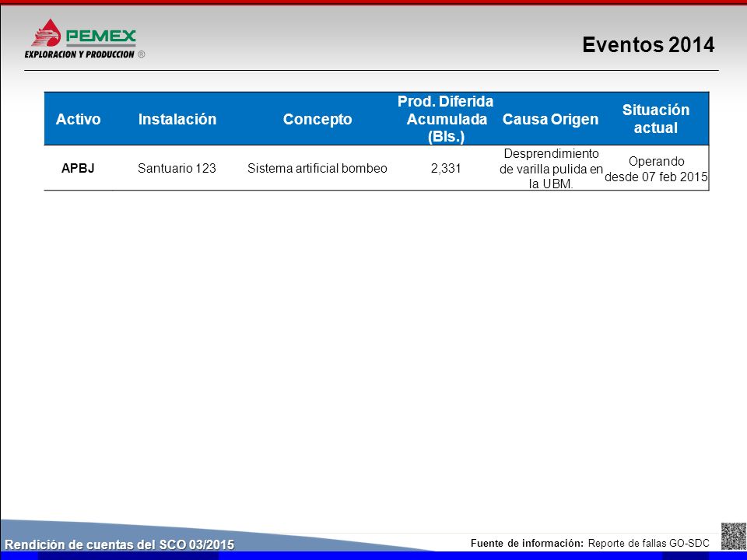Select the 'Santuario 123' cell
The height and width of the screenshot is (560, 747).
(x=177, y=168)
